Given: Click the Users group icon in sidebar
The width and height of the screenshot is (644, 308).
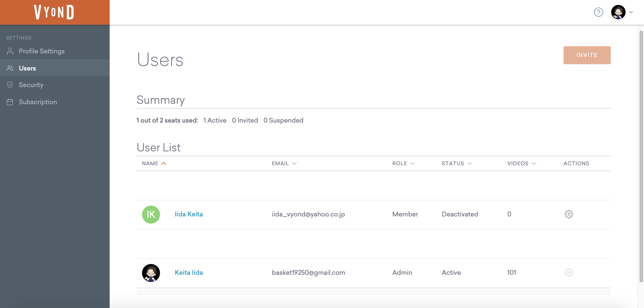Looking at the screenshot, I should pos(10,68).
